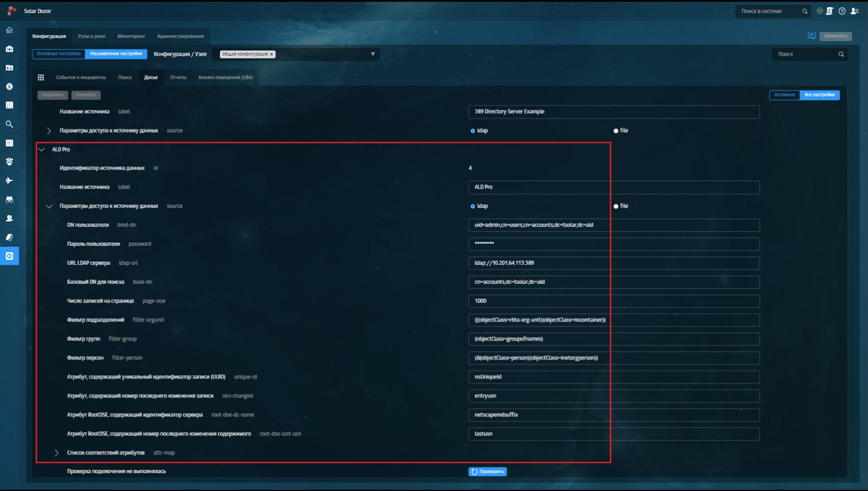Image resolution: width=868 pixels, height=491 pixels.
Task: Open the Узлы и роли tab
Action: point(92,36)
